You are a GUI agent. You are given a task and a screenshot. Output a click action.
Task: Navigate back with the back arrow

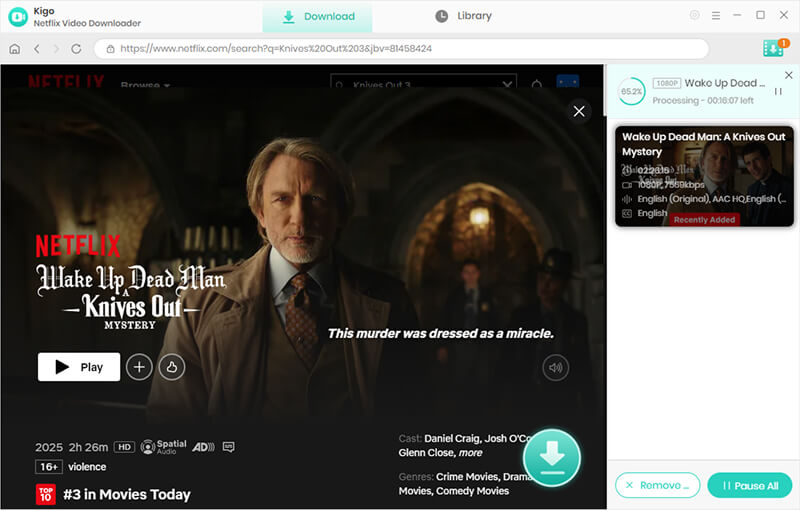click(x=37, y=48)
